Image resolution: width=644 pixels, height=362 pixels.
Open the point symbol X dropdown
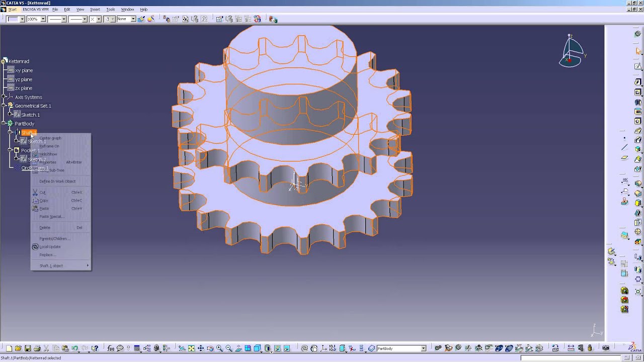pos(99,19)
